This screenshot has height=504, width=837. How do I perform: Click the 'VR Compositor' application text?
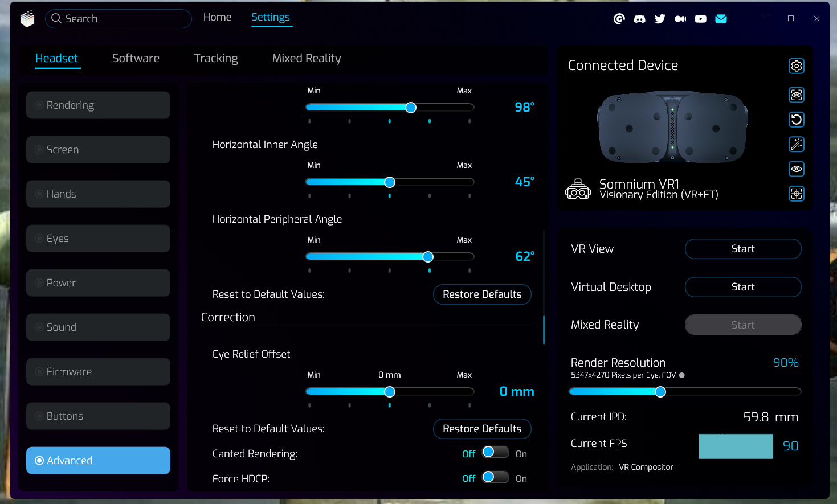click(x=646, y=467)
